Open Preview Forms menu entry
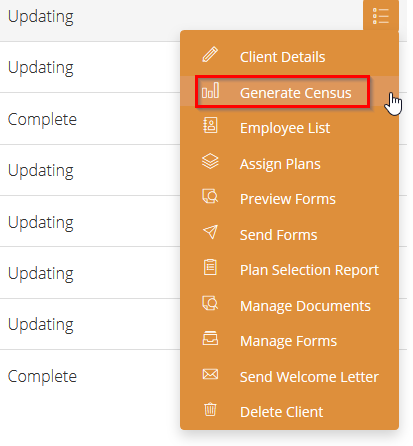This screenshot has height=446, width=413. 289,199
